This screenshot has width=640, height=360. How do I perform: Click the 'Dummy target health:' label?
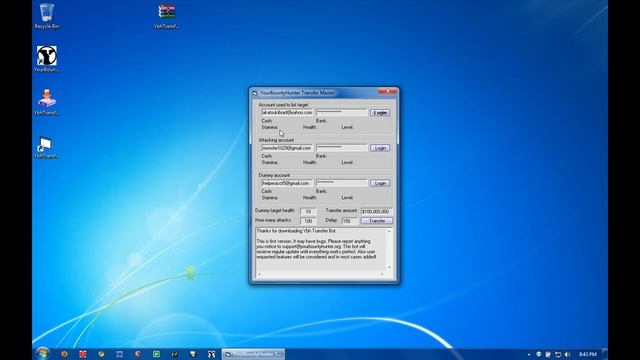(x=275, y=211)
